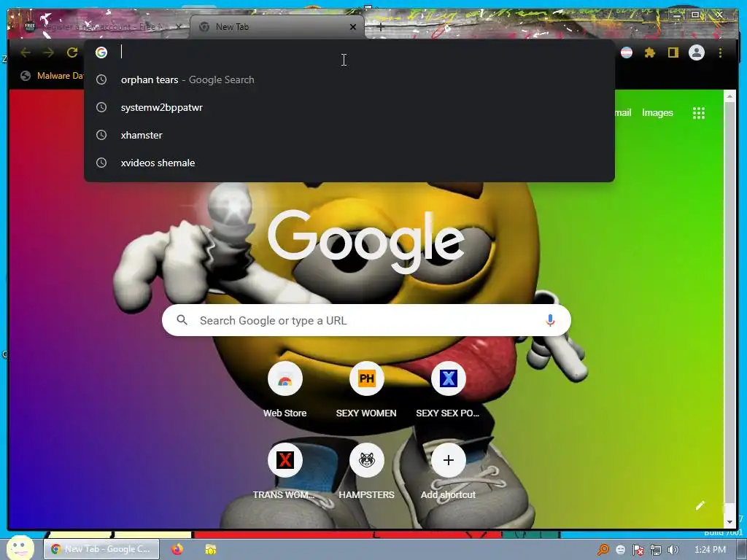Click the Google logo
This screenshot has width=747, height=560.
pyautogui.click(x=366, y=241)
